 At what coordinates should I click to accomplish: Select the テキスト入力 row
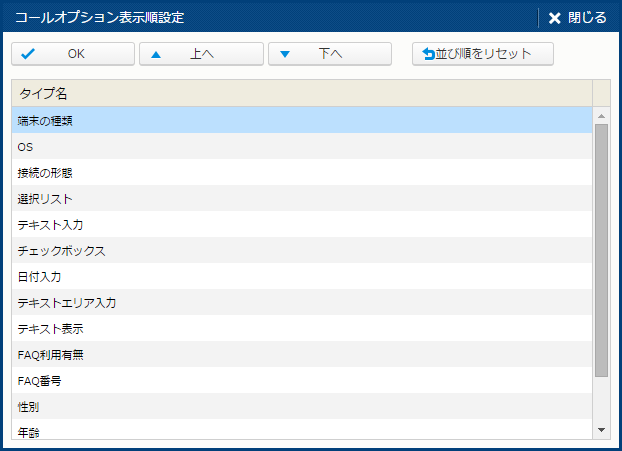click(301, 224)
